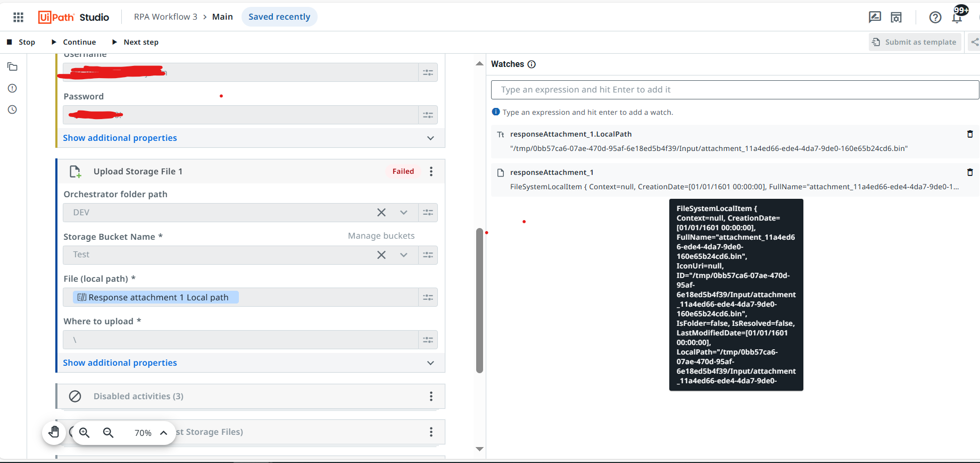Click the Where to upload input field
The width and height of the screenshot is (980, 463).
pyautogui.click(x=240, y=340)
